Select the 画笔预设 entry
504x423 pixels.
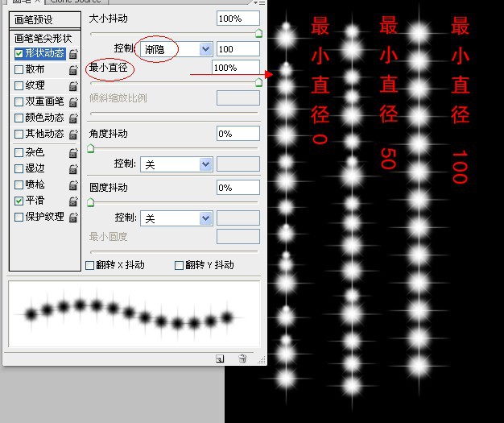(x=44, y=20)
